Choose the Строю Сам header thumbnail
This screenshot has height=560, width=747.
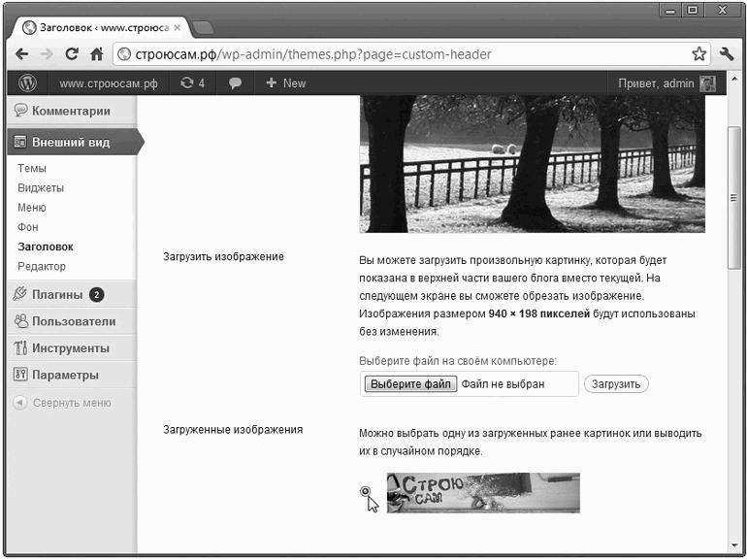(483, 493)
